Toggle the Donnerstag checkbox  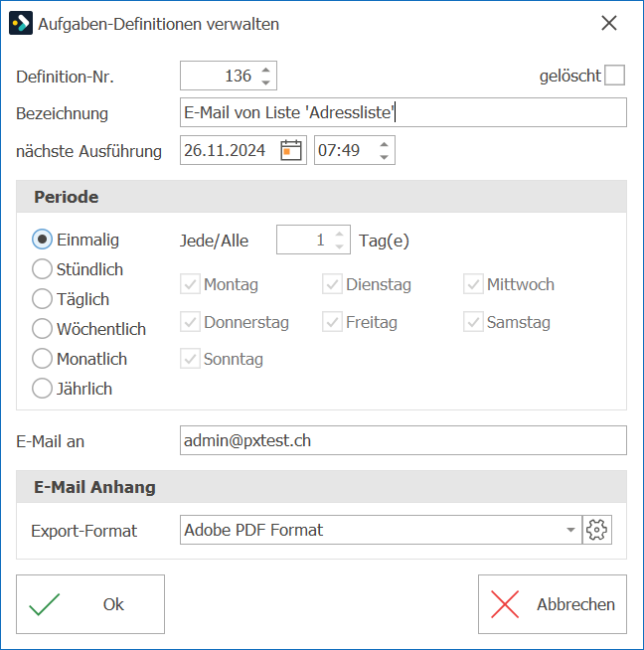click(190, 322)
